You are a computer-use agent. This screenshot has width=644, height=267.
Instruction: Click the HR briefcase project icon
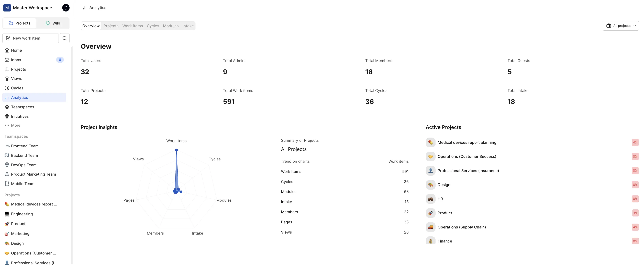[430, 199]
